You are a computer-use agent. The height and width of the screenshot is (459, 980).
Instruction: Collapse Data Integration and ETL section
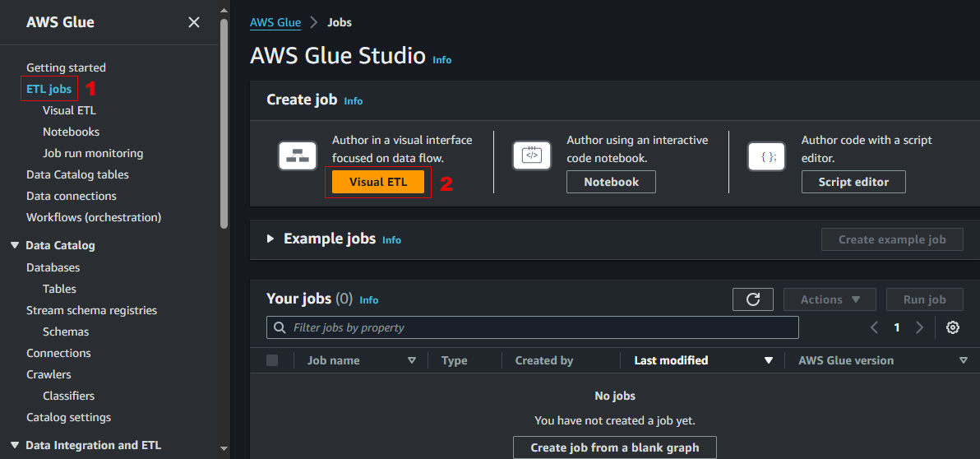coord(15,445)
